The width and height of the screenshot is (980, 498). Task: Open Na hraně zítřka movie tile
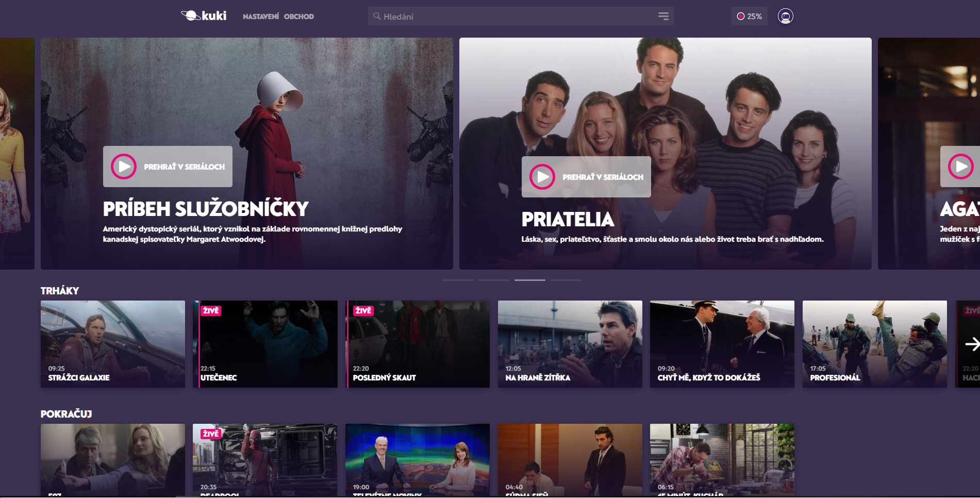pos(570,344)
